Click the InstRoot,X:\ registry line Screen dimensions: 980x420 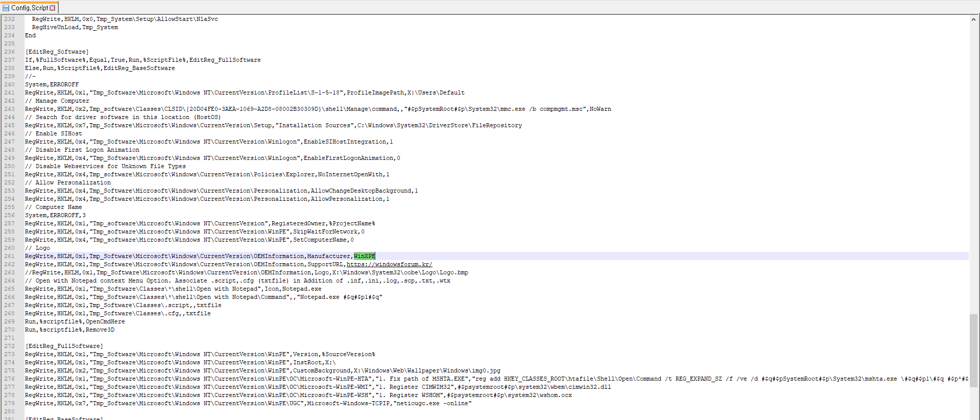click(x=180, y=362)
